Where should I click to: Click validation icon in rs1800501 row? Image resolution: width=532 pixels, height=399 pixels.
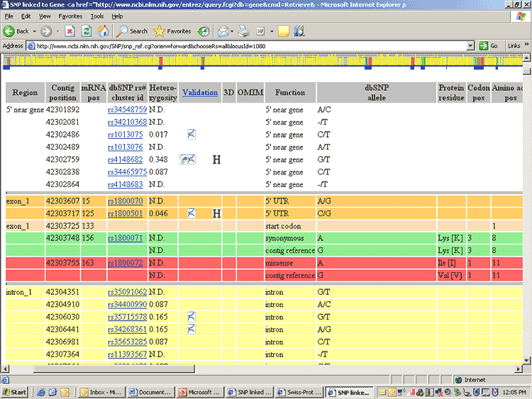click(x=191, y=213)
